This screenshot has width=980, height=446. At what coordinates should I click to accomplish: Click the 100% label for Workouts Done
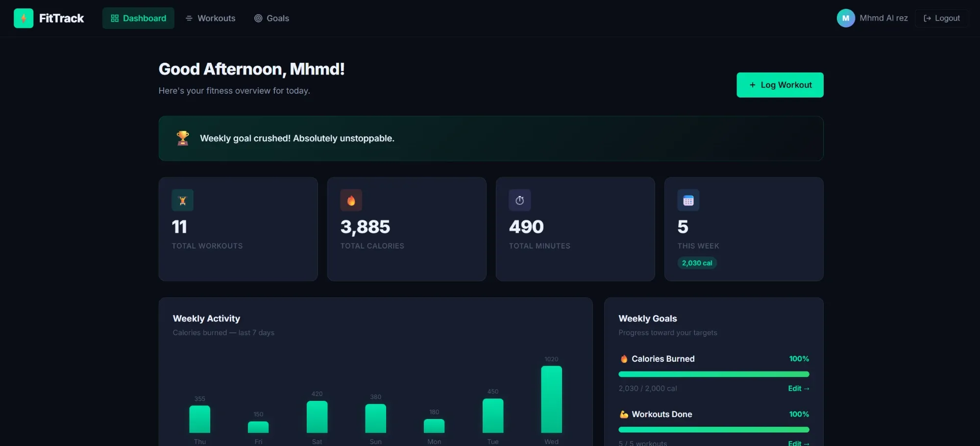coord(799,414)
